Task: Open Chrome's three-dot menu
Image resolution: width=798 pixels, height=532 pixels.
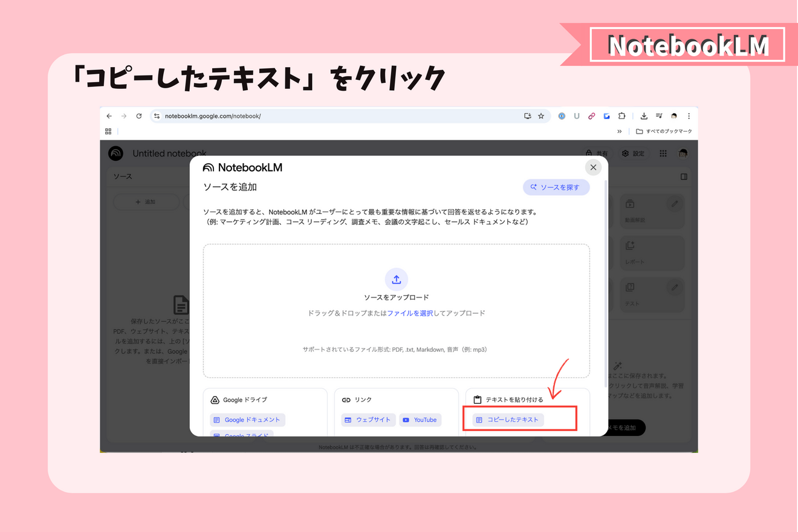Action: [x=689, y=116]
